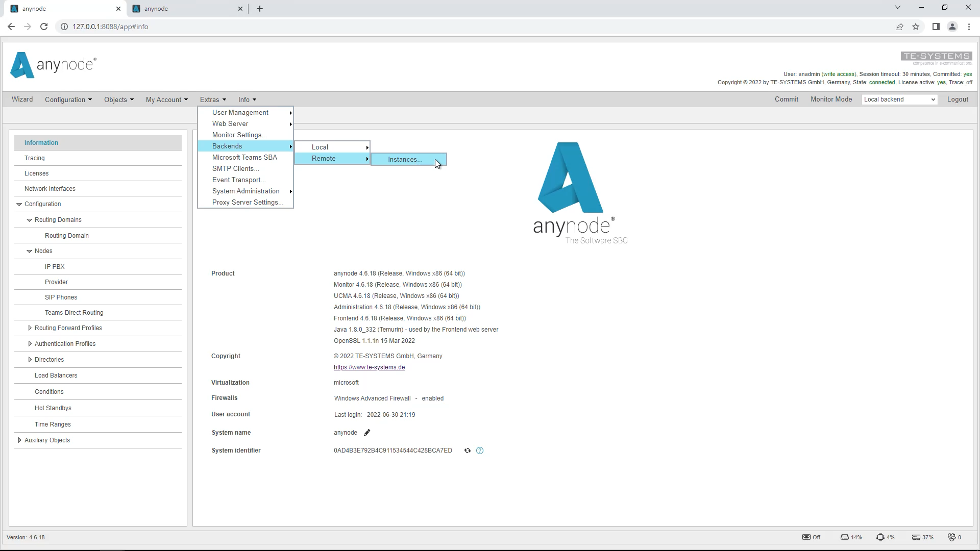Open the Local backend selector dropdown

click(x=899, y=99)
